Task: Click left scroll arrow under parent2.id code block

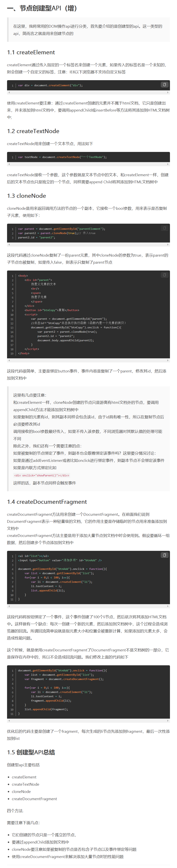Action: [x=9, y=245]
